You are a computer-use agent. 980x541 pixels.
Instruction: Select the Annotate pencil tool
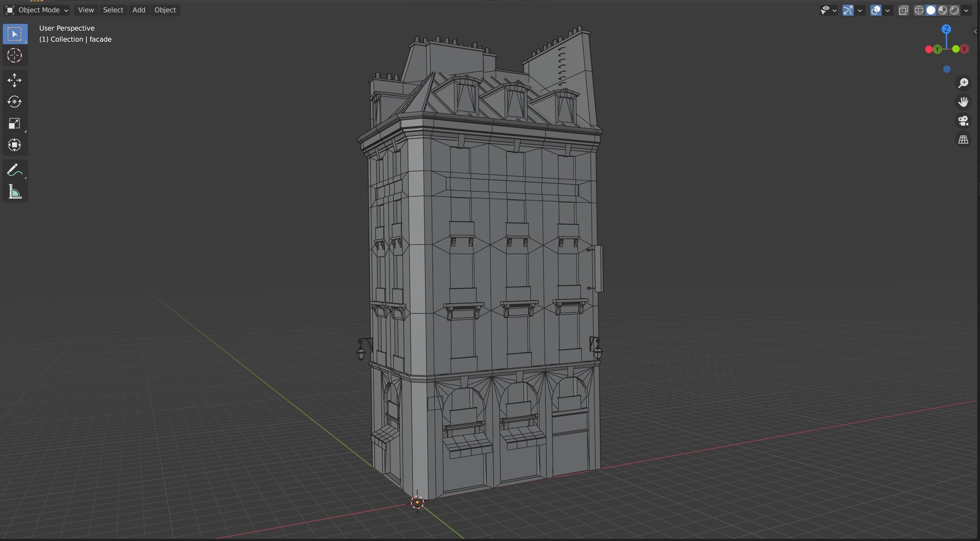tap(15, 170)
